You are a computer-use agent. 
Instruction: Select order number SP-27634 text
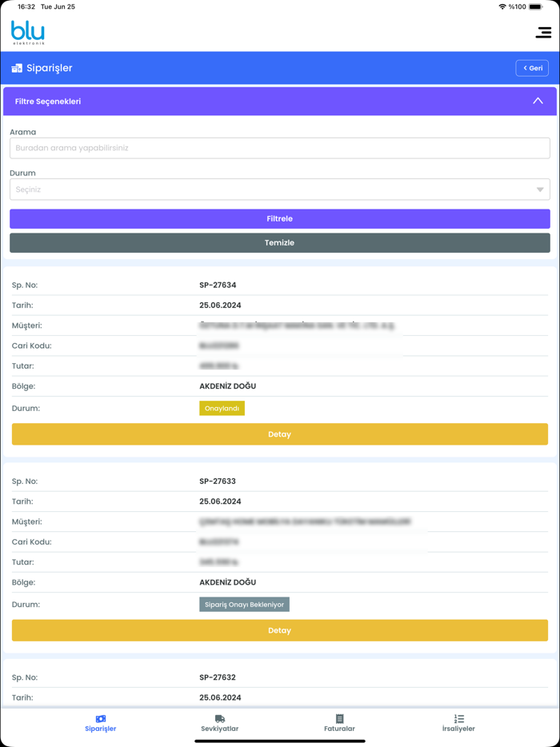click(218, 286)
